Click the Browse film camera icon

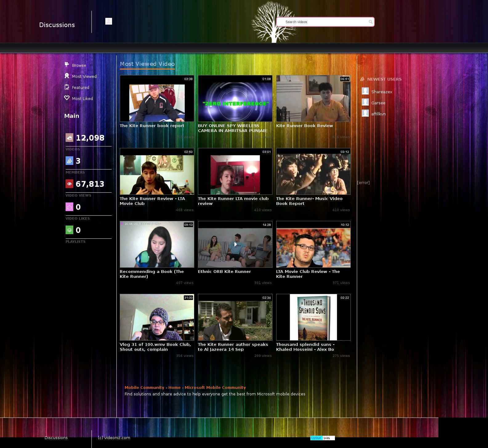tap(67, 65)
